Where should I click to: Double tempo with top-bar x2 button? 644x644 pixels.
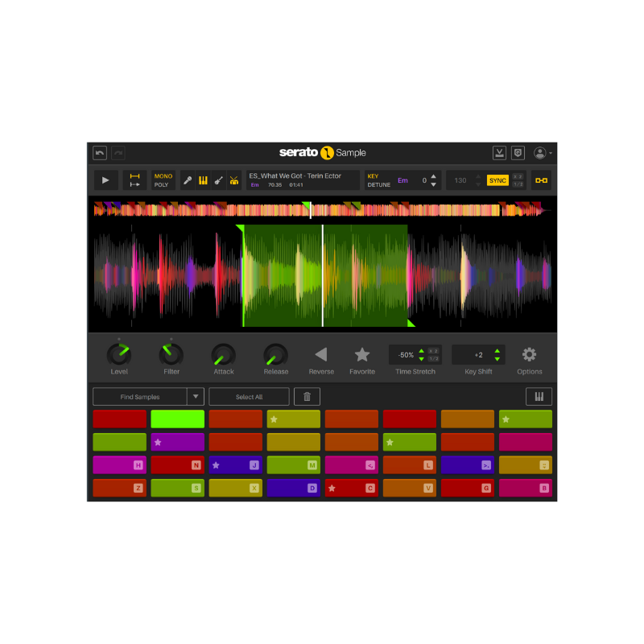coord(518,176)
